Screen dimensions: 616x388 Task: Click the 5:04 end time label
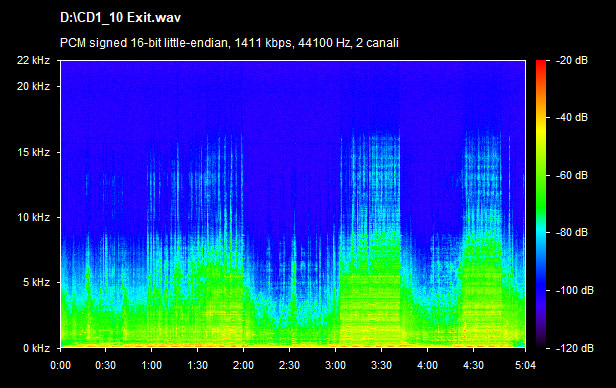click(x=525, y=365)
